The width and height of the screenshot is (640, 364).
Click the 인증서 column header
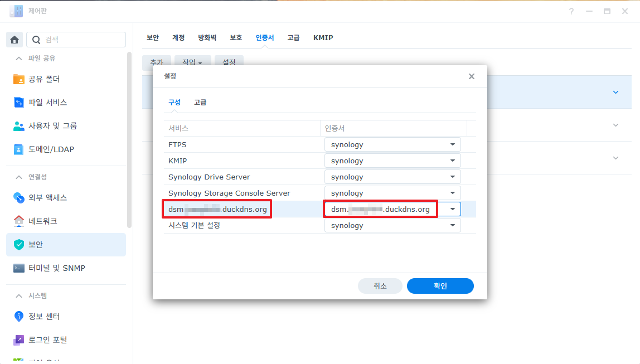394,128
